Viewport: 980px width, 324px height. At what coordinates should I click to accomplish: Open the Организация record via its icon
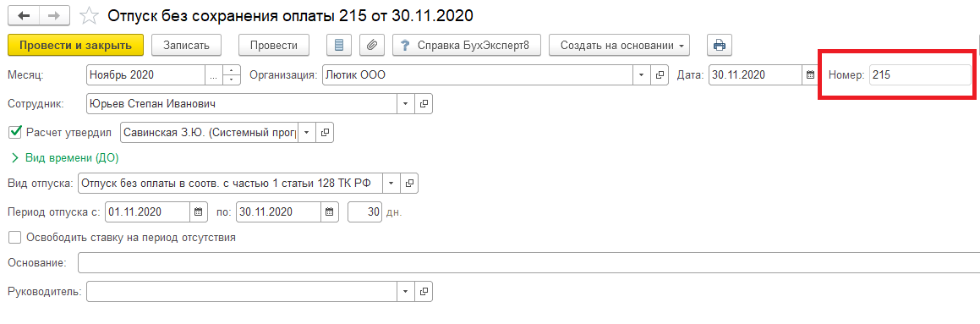pyautogui.click(x=660, y=75)
